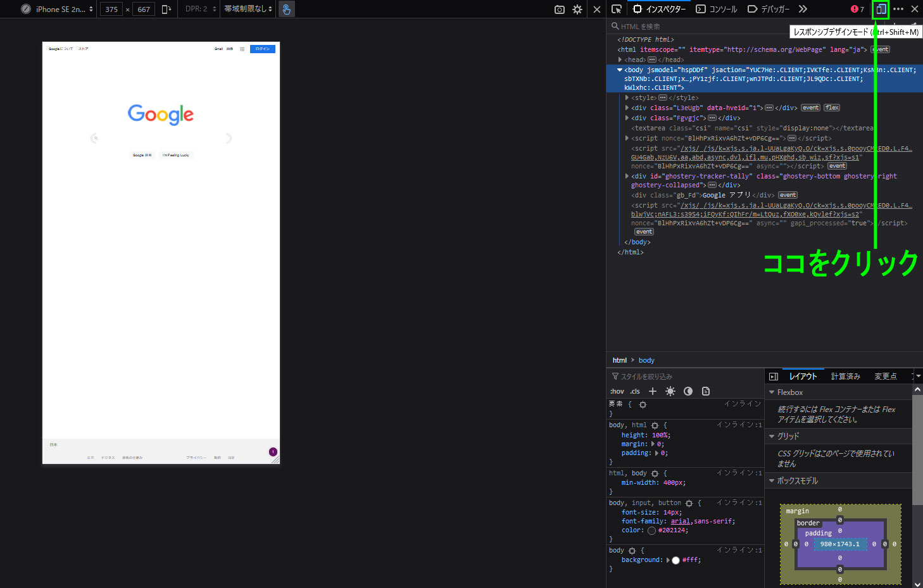Image resolution: width=923 pixels, height=588 pixels.
Task: Toggle the three-pane inspector sidebar icon
Action: coord(773,377)
